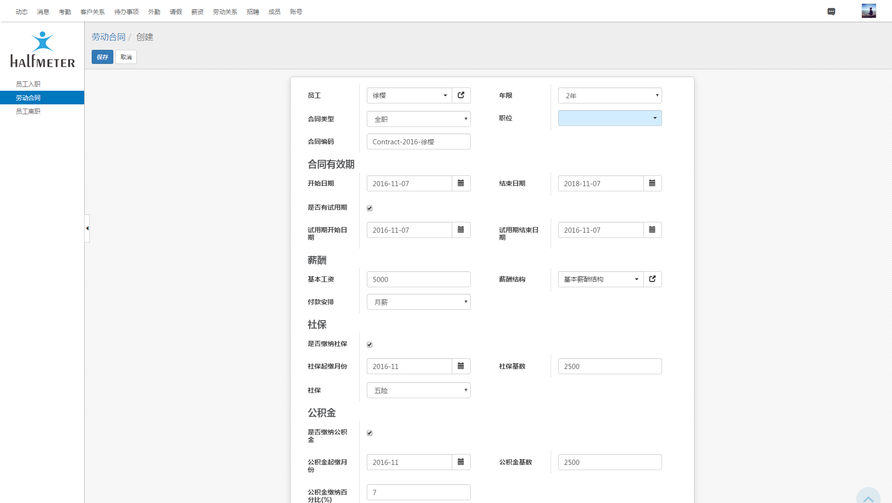Open the external link icon beside 员工 field

coord(461,96)
